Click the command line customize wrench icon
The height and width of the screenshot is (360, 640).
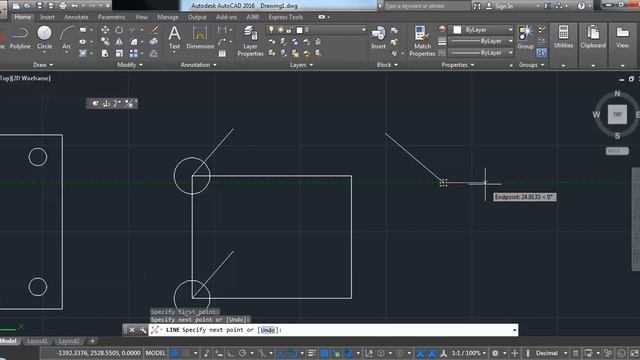tap(142, 330)
